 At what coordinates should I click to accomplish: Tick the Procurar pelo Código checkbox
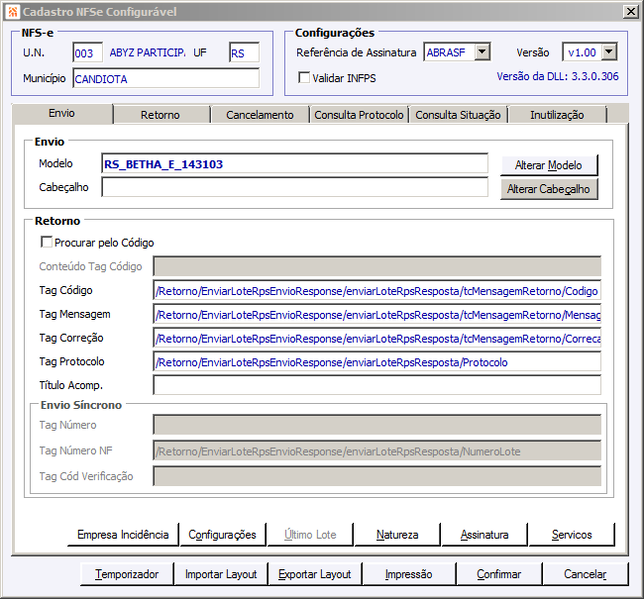coord(46,242)
